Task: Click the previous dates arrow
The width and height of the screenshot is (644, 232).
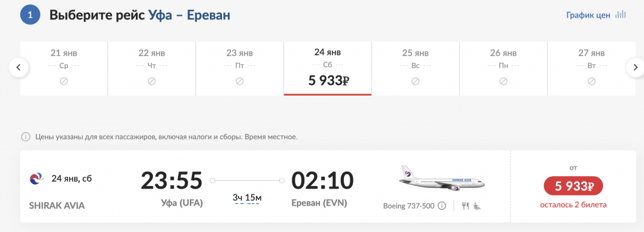Action: coord(18,67)
